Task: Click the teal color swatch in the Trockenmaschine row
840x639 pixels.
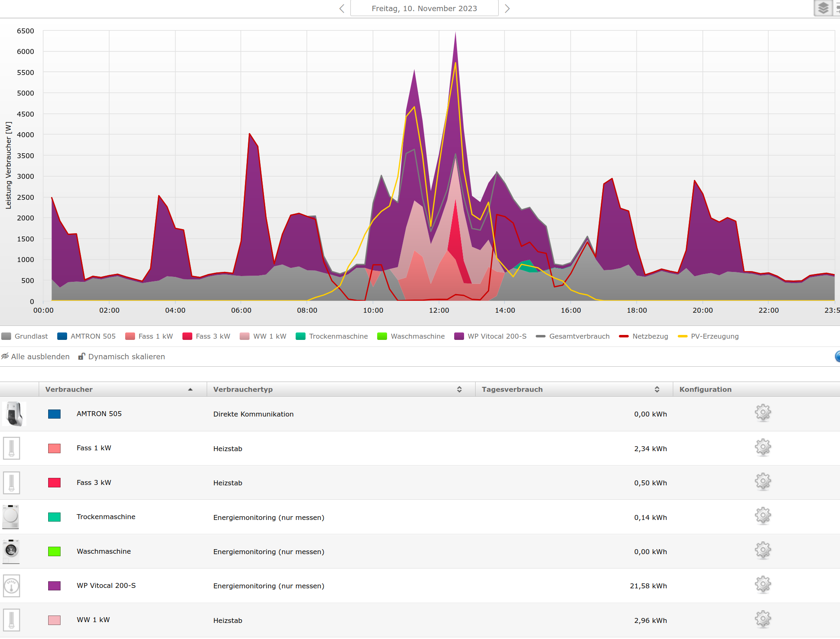Action: pyautogui.click(x=54, y=517)
